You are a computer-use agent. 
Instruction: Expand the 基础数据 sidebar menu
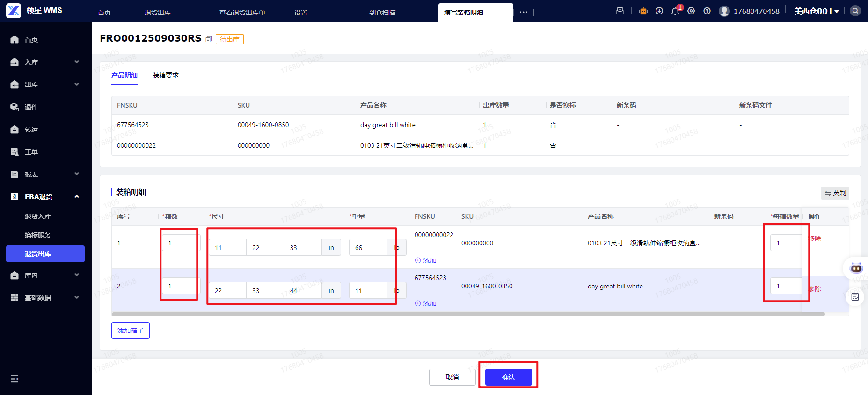[x=77, y=297]
